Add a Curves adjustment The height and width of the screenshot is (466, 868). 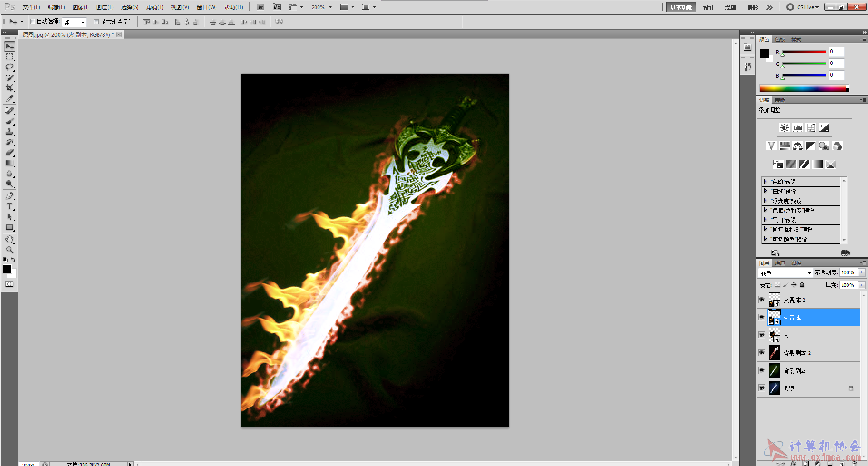coord(811,128)
